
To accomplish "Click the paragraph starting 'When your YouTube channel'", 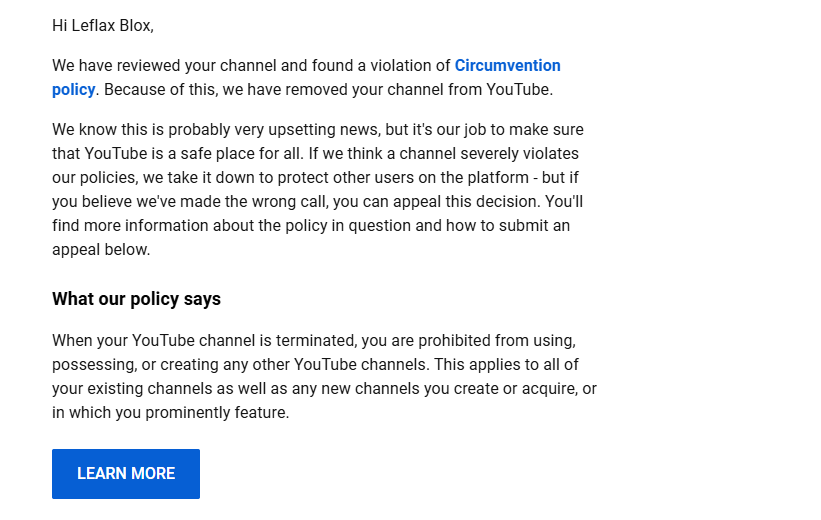I will [324, 377].
